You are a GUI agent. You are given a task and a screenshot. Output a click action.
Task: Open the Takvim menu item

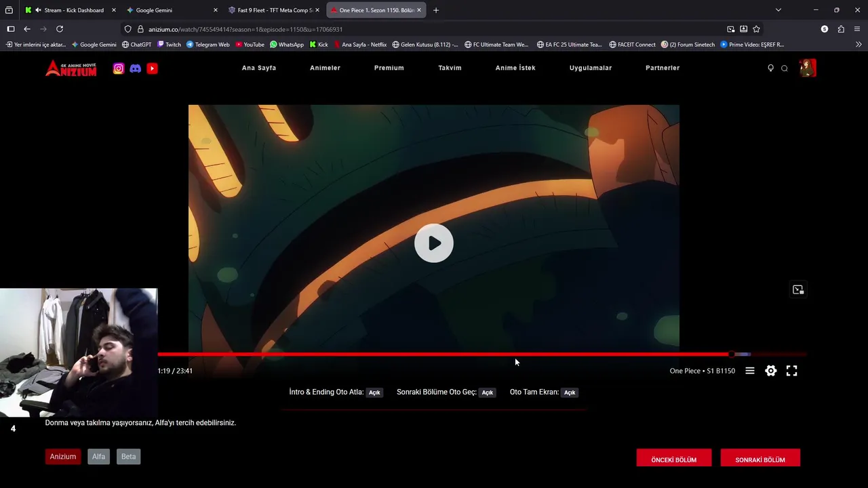click(450, 68)
